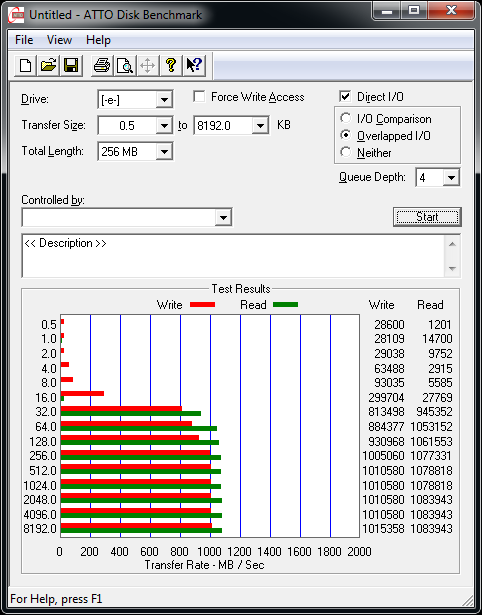Click the 'Transfer Rate - MB / Sec' axis label

tap(205, 565)
